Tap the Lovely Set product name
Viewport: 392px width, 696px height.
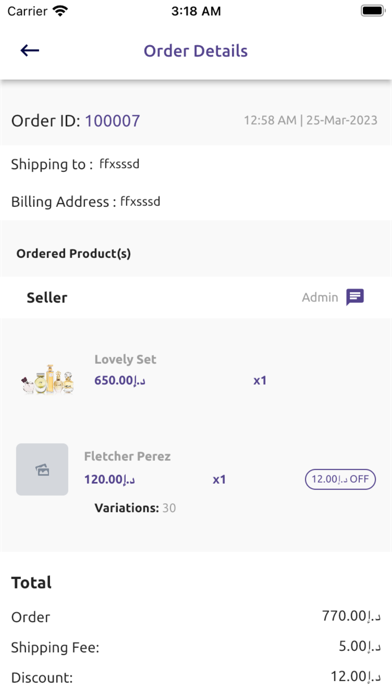125,359
